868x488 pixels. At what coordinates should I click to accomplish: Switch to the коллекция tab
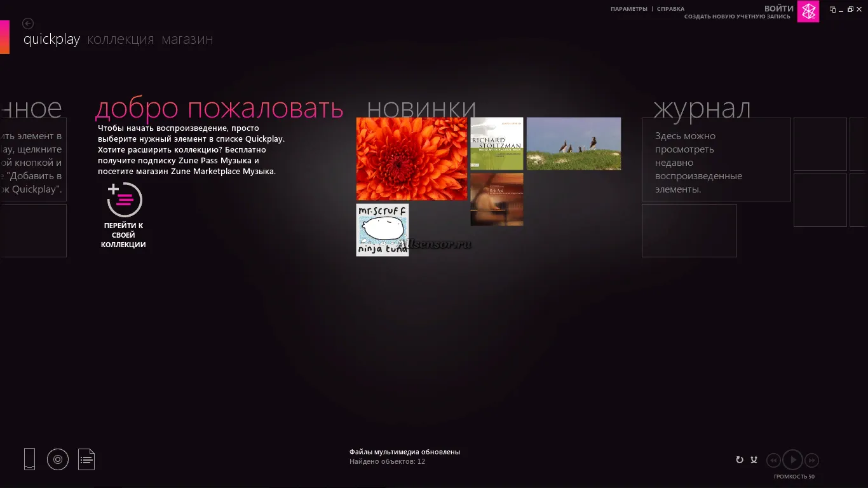tap(121, 39)
